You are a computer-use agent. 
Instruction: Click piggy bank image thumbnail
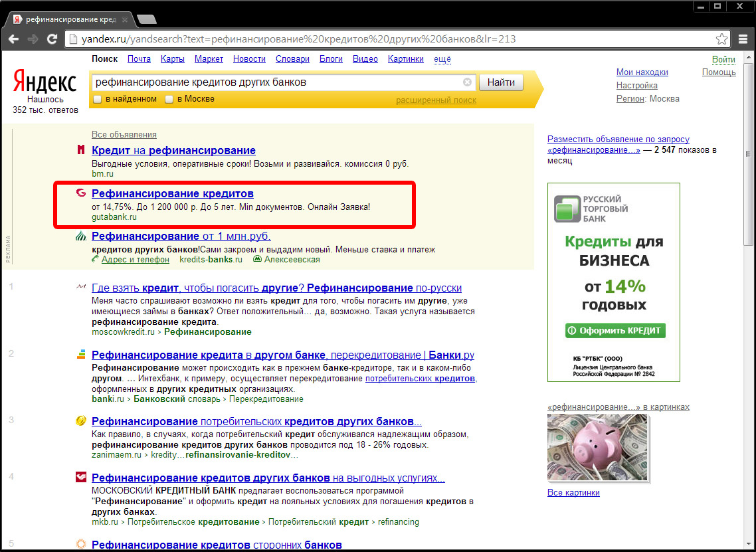coord(597,448)
